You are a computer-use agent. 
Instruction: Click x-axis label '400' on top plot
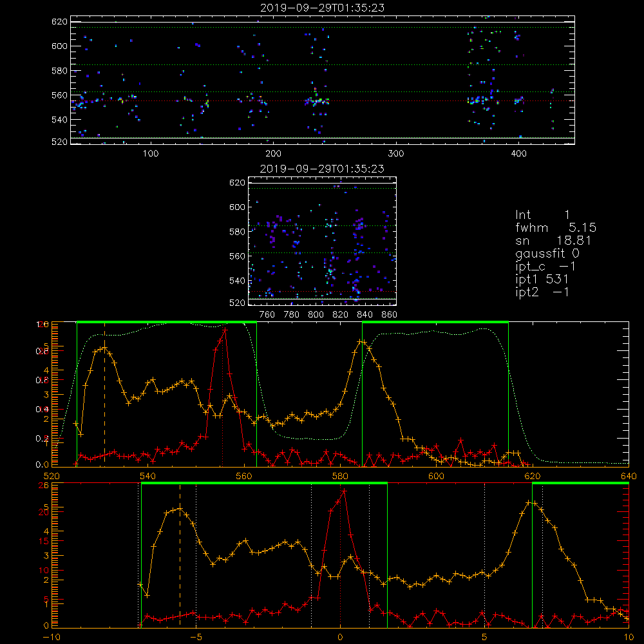(x=518, y=154)
